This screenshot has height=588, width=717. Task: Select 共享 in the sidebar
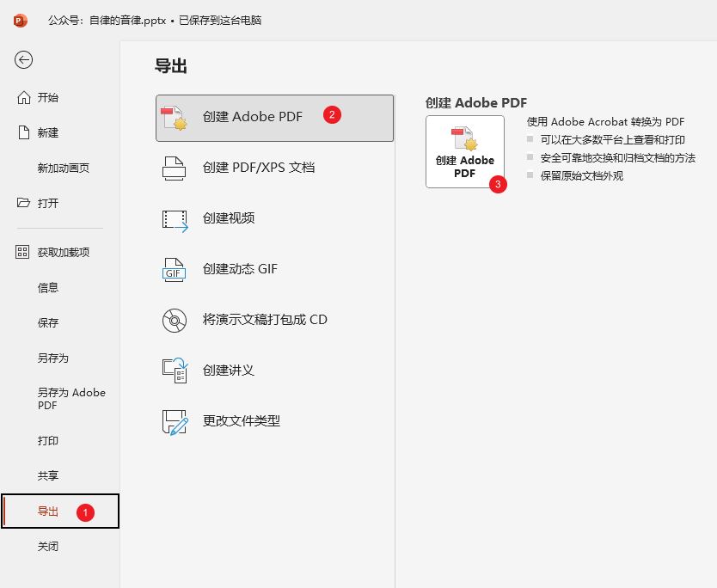tap(48, 476)
